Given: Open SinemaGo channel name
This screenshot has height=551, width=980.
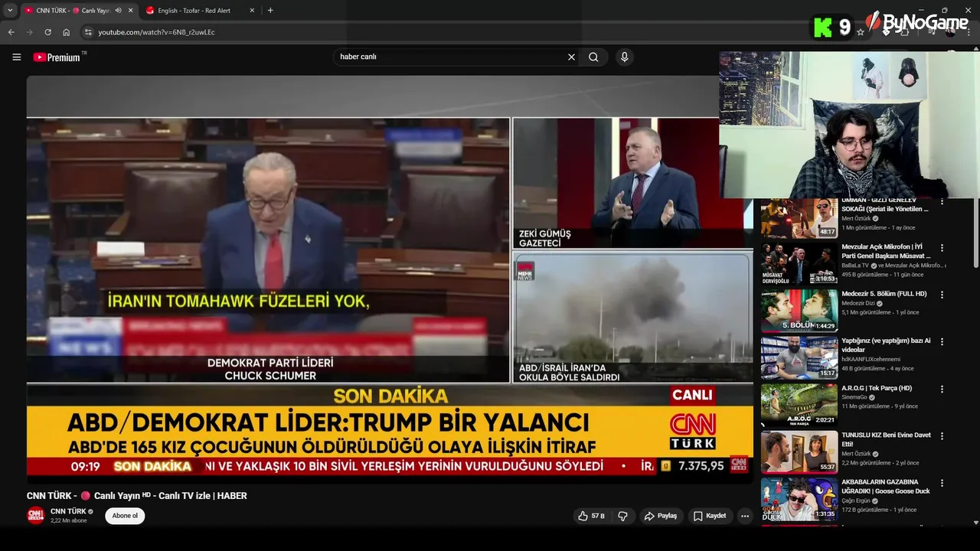Looking at the screenshot, I should 854,397.
